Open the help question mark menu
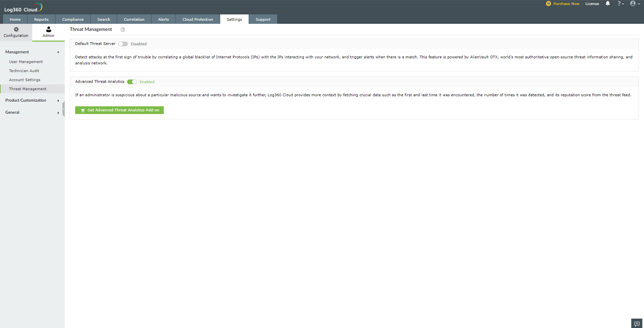Image resolution: width=644 pixels, height=328 pixels. 621,4
